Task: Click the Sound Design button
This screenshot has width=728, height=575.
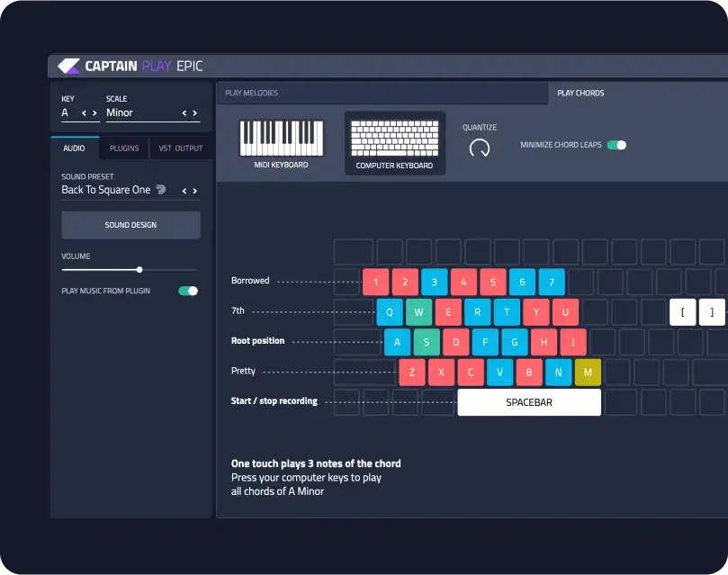Action: point(130,225)
